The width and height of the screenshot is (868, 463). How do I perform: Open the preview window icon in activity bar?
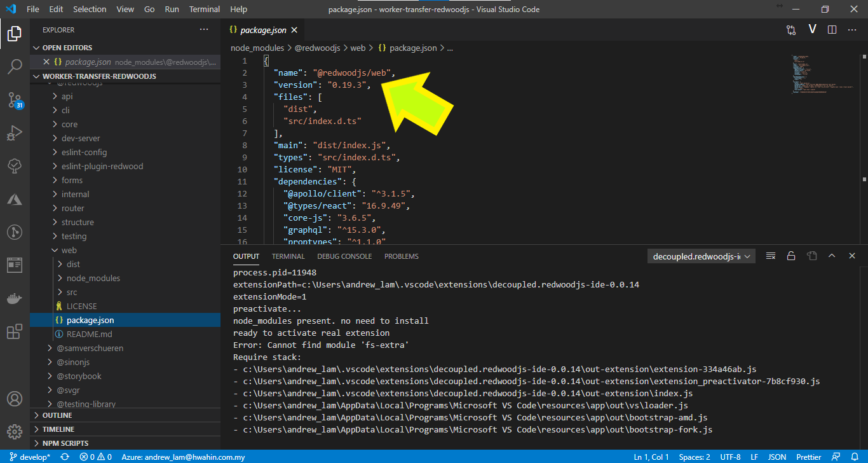(x=15, y=265)
